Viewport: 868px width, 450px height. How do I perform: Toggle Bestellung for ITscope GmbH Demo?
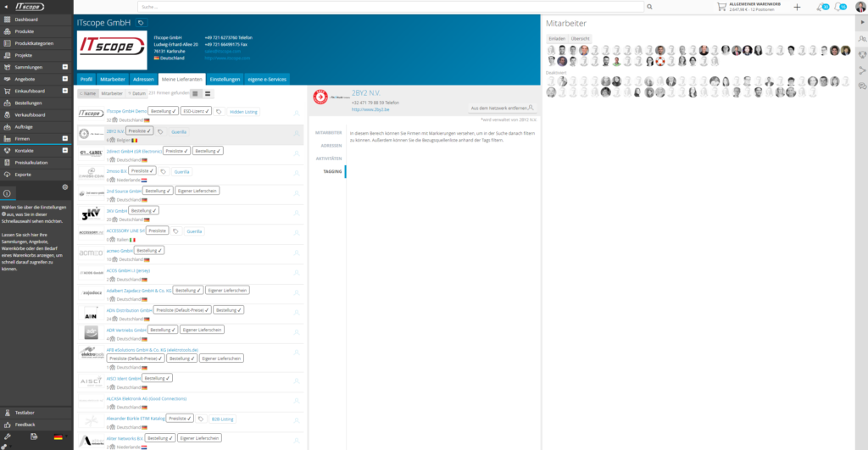pyautogui.click(x=164, y=111)
